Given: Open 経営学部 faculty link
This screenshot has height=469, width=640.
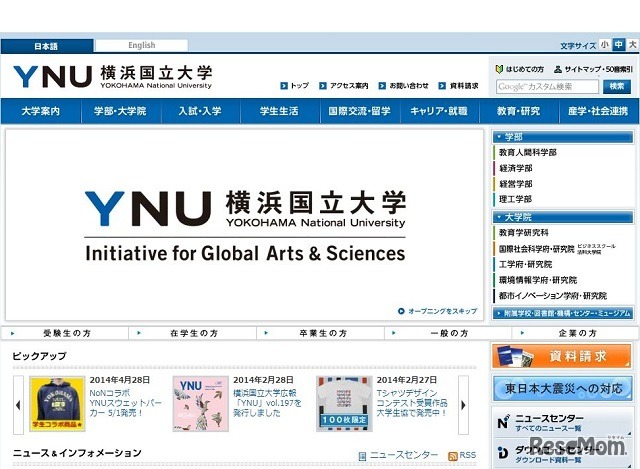Looking at the screenshot, I should [x=516, y=184].
